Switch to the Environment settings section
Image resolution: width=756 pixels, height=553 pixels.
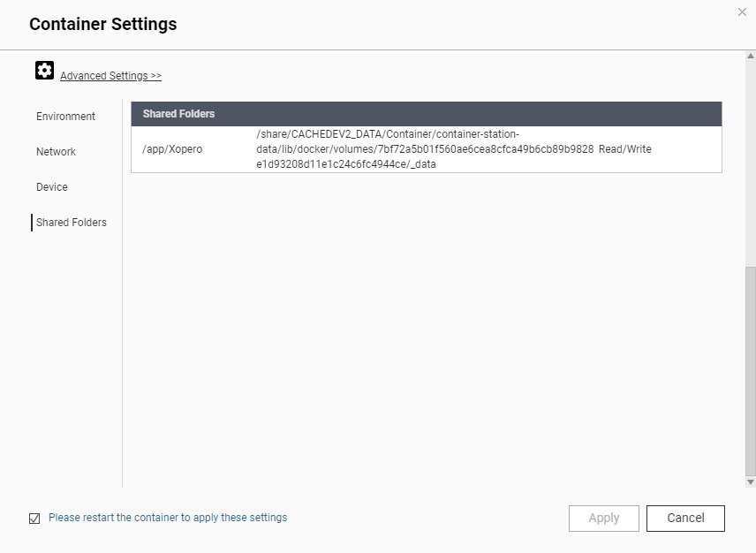(65, 116)
